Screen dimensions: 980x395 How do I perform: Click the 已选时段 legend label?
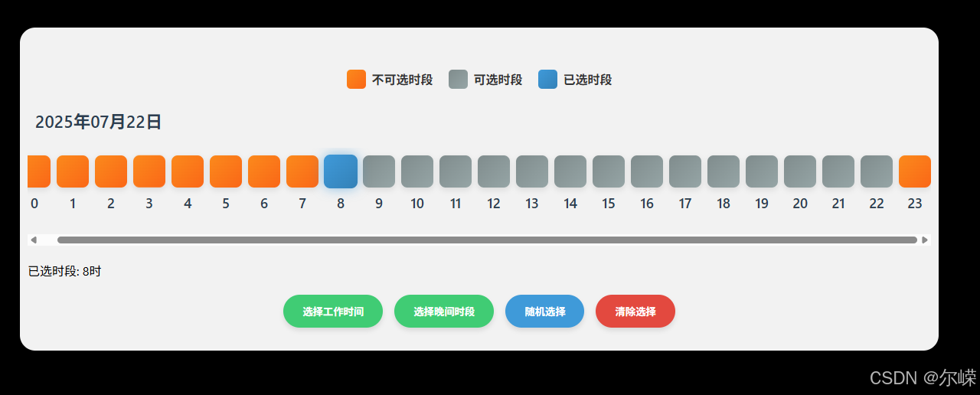pyautogui.click(x=588, y=80)
